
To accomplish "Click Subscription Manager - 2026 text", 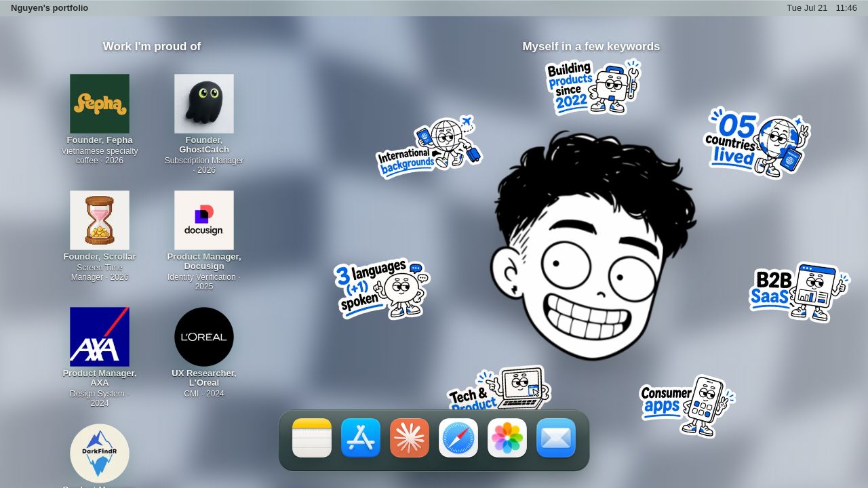I will 204,165.
